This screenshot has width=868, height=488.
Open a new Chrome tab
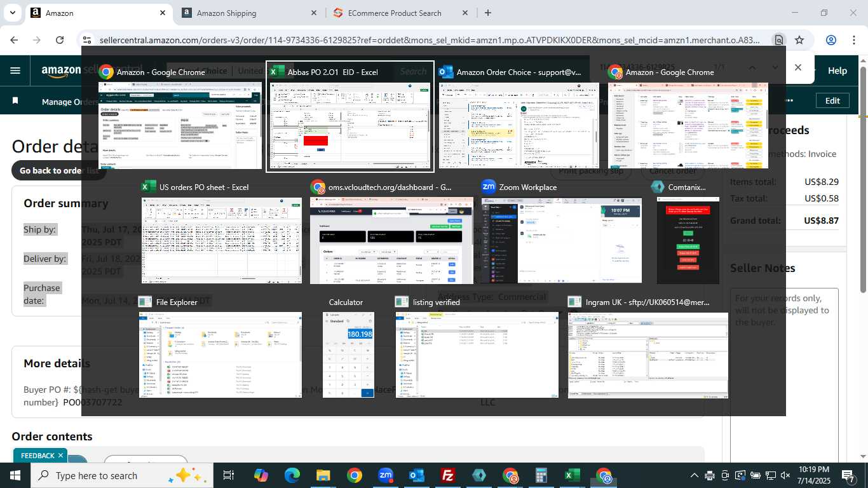[488, 13]
